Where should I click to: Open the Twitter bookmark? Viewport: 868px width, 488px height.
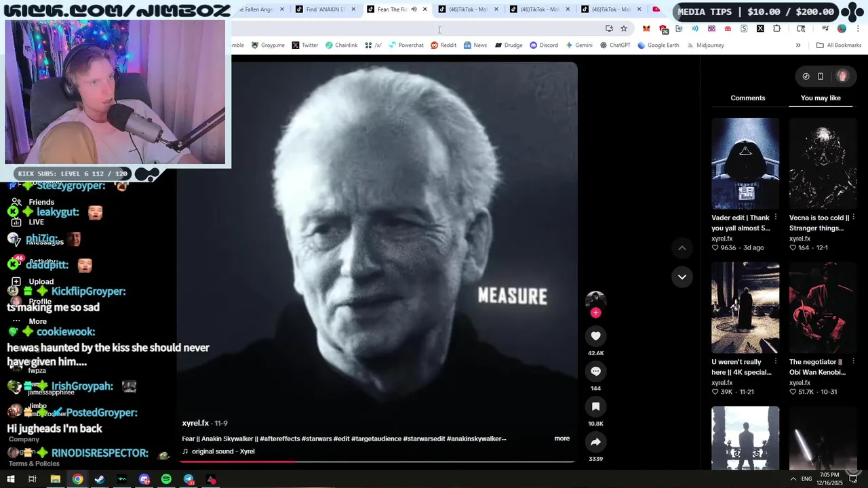pos(305,45)
